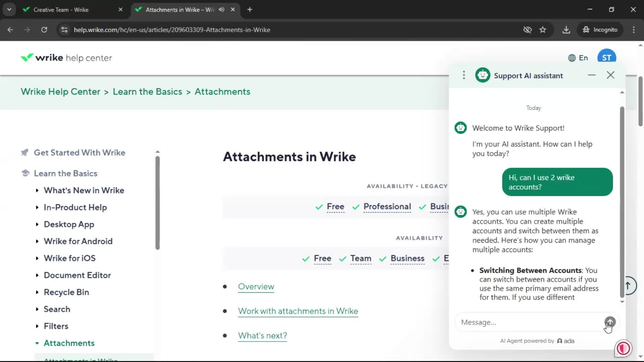Click the address bar URL
Viewport: 644px width, 362px height.
172,30
